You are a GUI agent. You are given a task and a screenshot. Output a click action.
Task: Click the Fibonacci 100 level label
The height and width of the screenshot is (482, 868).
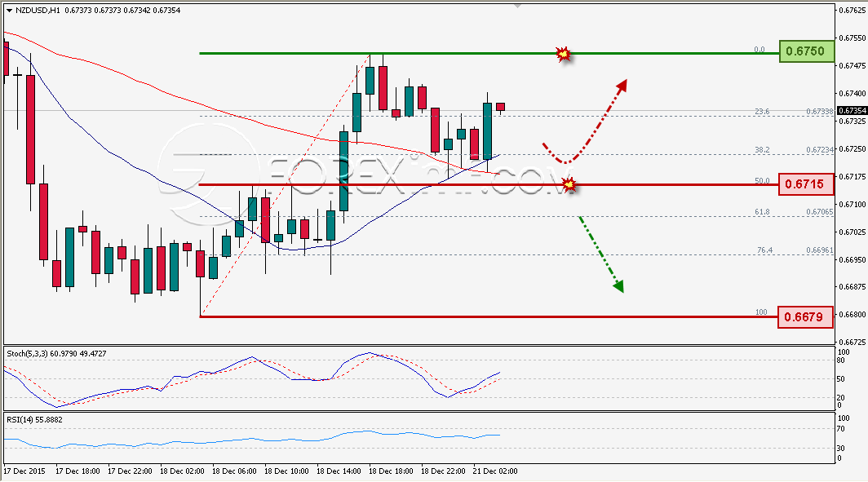[761, 312]
